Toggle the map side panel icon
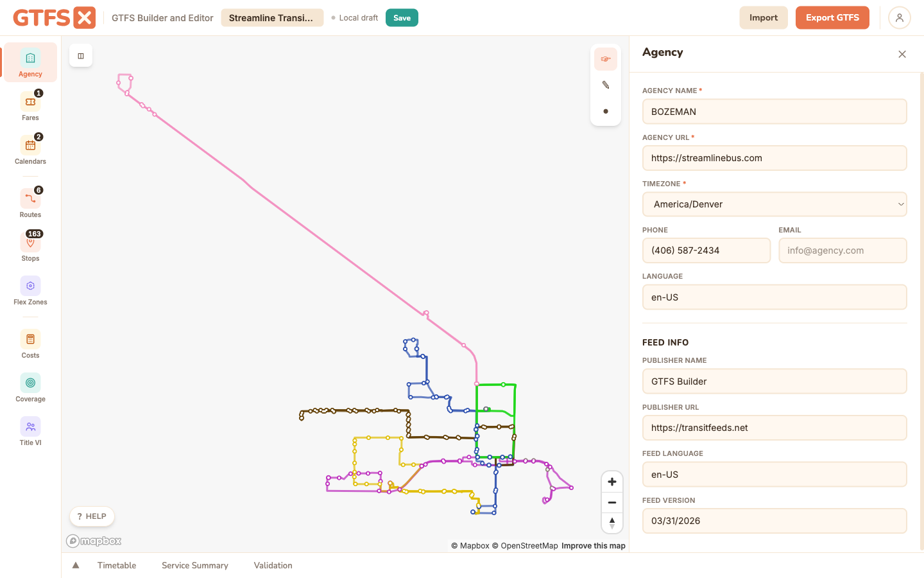 (81, 56)
